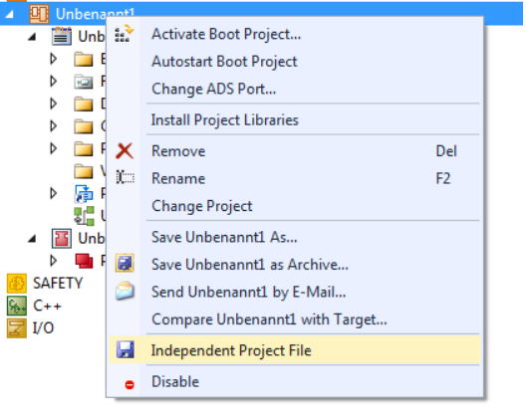The image size is (529, 420).
Task: Choose Autostart Boot Project menu entry
Action: point(224,62)
